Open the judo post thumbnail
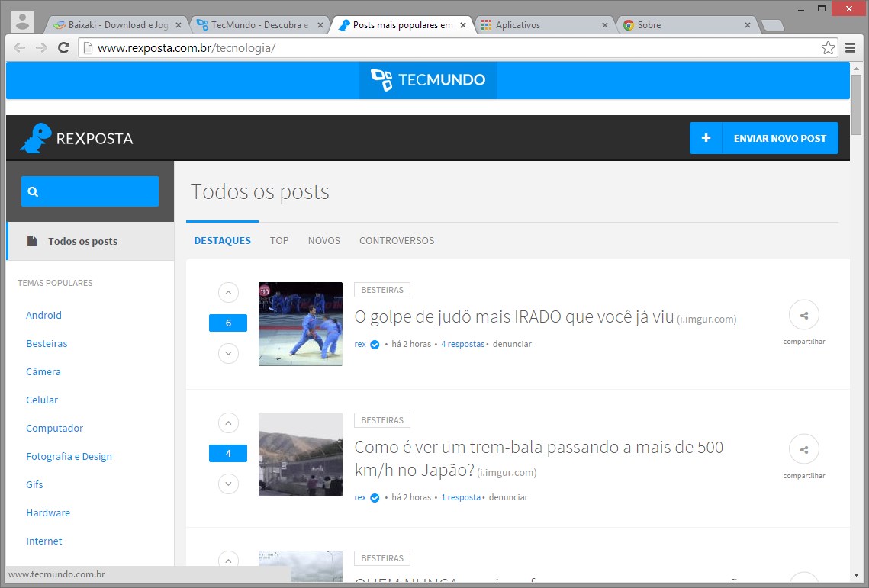Screen dimensions: 869x588 click(x=301, y=324)
